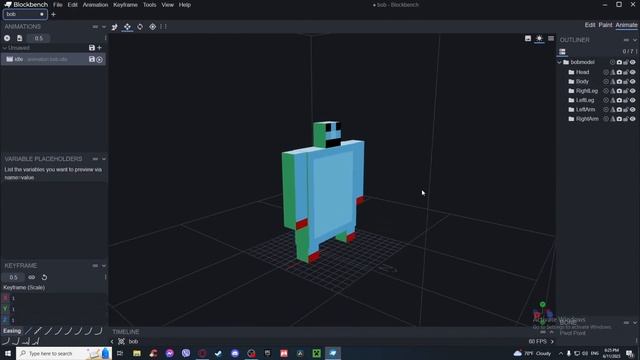Click the animation slider field showing 0.5

click(x=38, y=38)
